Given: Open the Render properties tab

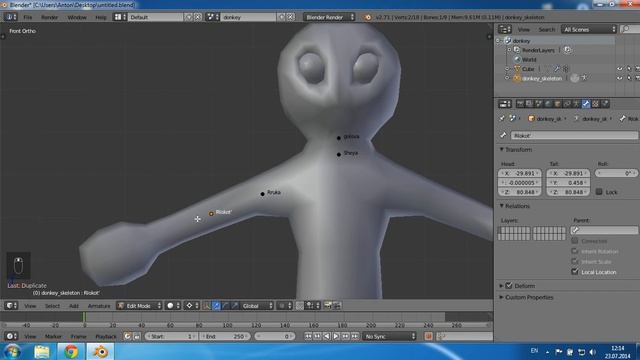Looking at the screenshot, I should coord(520,104).
